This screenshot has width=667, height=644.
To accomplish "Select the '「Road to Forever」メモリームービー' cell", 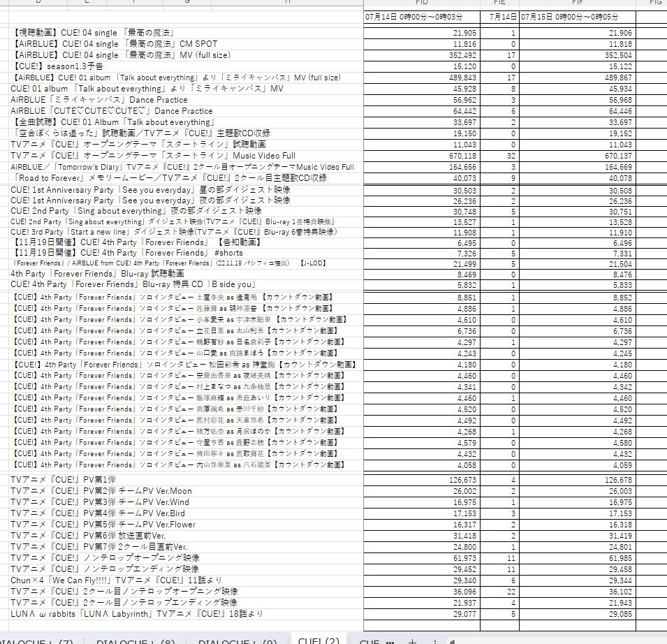I will (x=186, y=178).
